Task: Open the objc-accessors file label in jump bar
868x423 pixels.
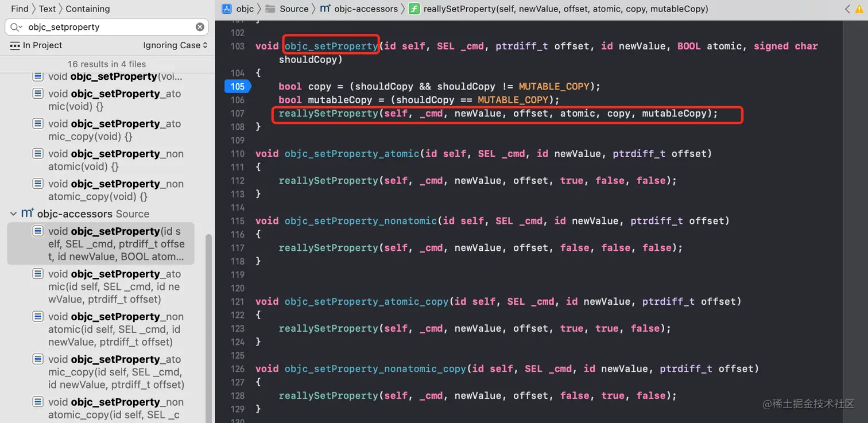Action: pyautogui.click(x=366, y=9)
